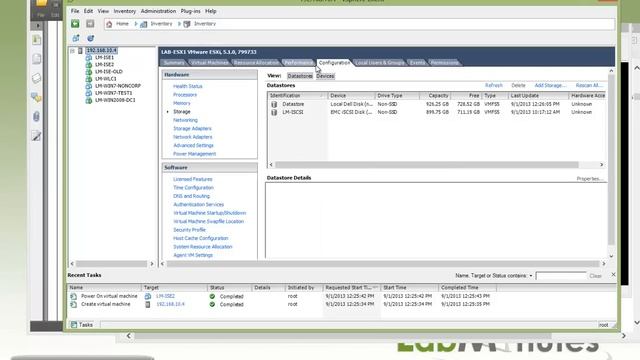640x360 pixels.
Task: Open the Storage Adapters link
Action: pyautogui.click(x=192, y=129)
